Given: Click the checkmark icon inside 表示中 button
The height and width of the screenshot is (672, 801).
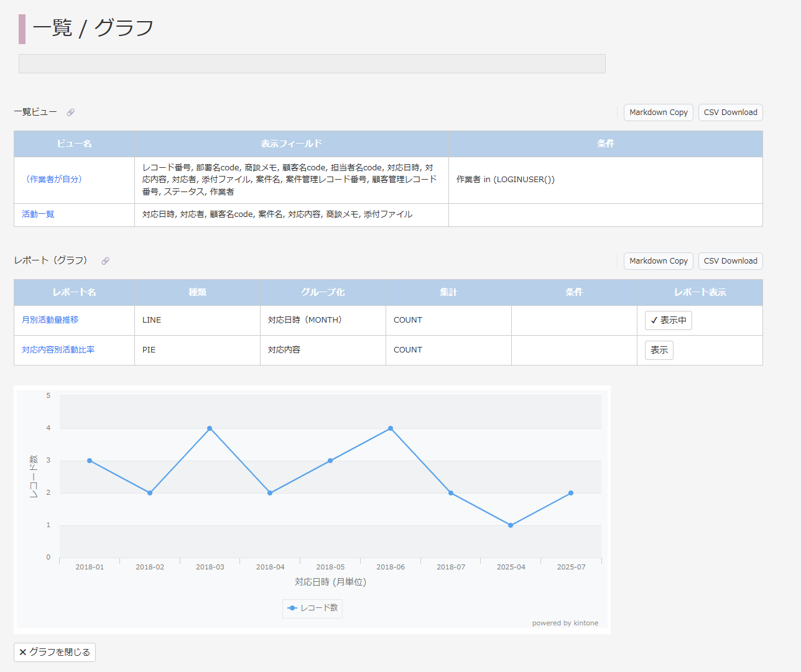Looking at the screenshot, I should point(654,320).
